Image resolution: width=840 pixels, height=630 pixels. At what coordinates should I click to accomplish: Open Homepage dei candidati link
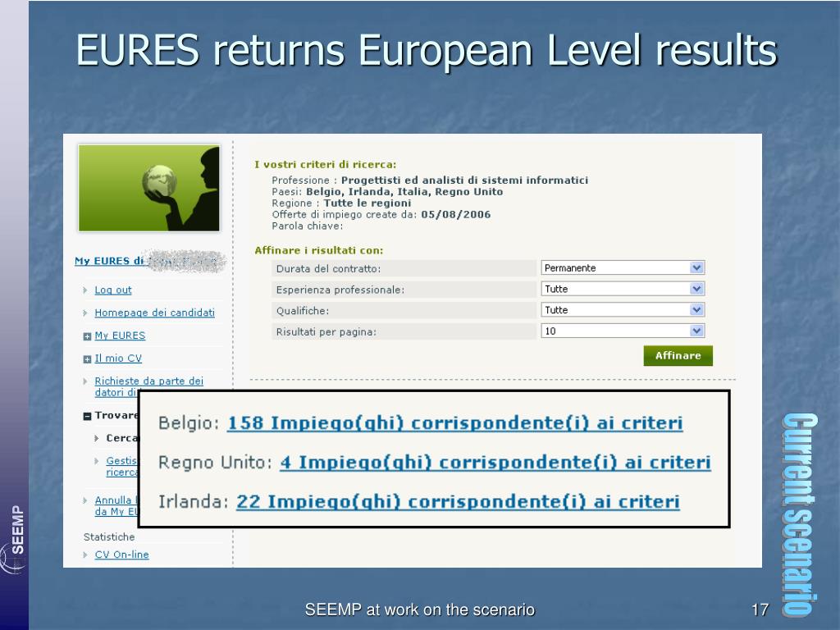[x=154, y=313]
